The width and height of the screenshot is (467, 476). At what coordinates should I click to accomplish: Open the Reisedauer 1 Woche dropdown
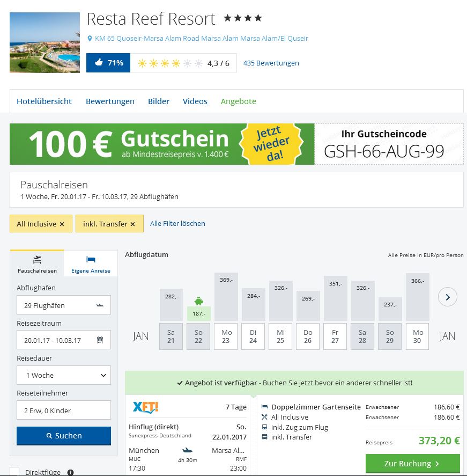pos(63,375)
